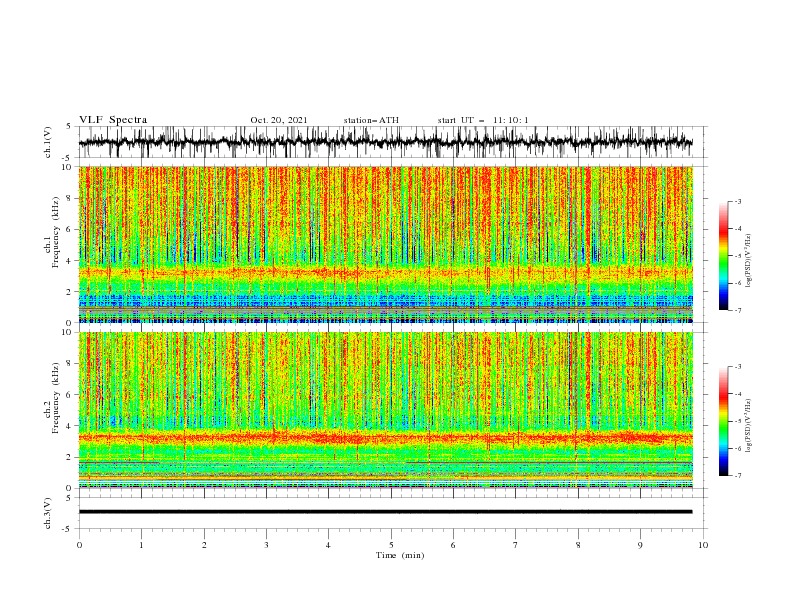Select the "Oct. 20, 2021" date text
792x612 pixels.
(279, 120)
